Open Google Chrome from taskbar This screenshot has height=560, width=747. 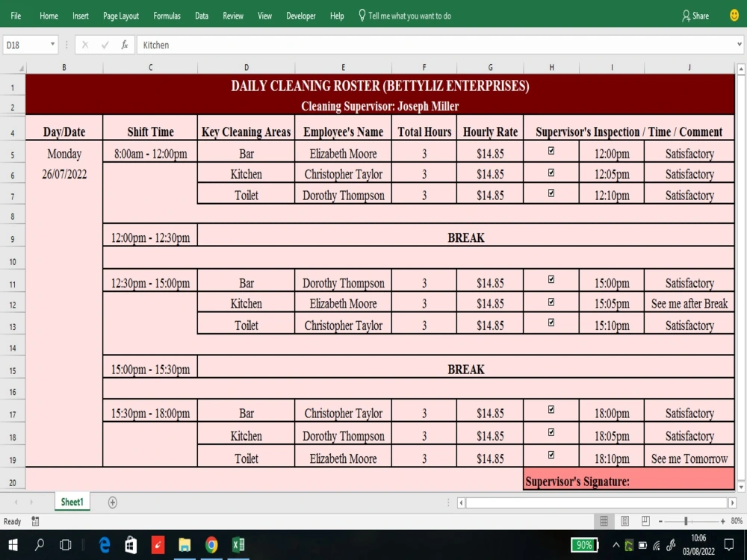(211, 544)
